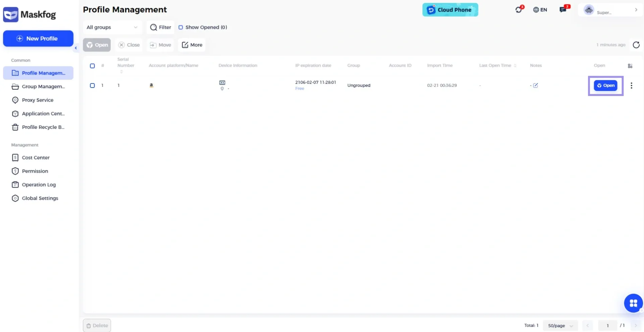
Task: Check the Show Opened (0) checkbox
Action: click(x=181, y=27)
